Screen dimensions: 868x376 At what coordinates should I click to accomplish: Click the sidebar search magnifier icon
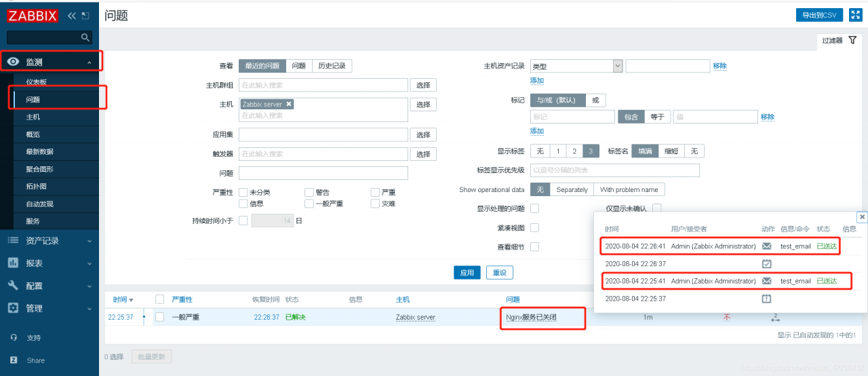coord(85,37)
